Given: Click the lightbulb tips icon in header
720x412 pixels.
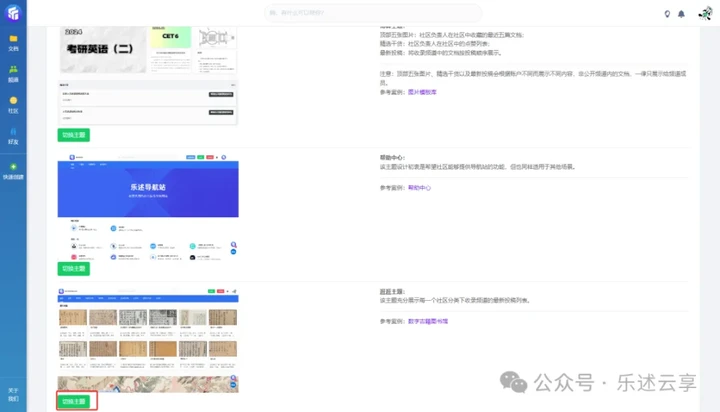Looking at the screenshot, I should (x=667, y=14).
